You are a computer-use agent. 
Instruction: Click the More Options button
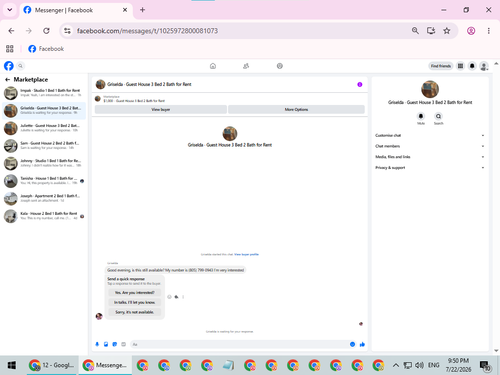tap(296, 109)
